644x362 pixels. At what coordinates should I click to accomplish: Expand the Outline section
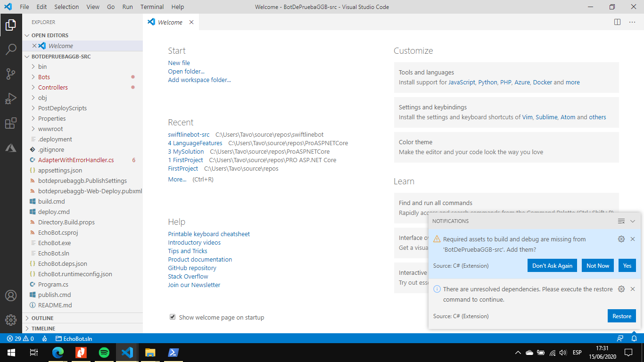point(82,318)
